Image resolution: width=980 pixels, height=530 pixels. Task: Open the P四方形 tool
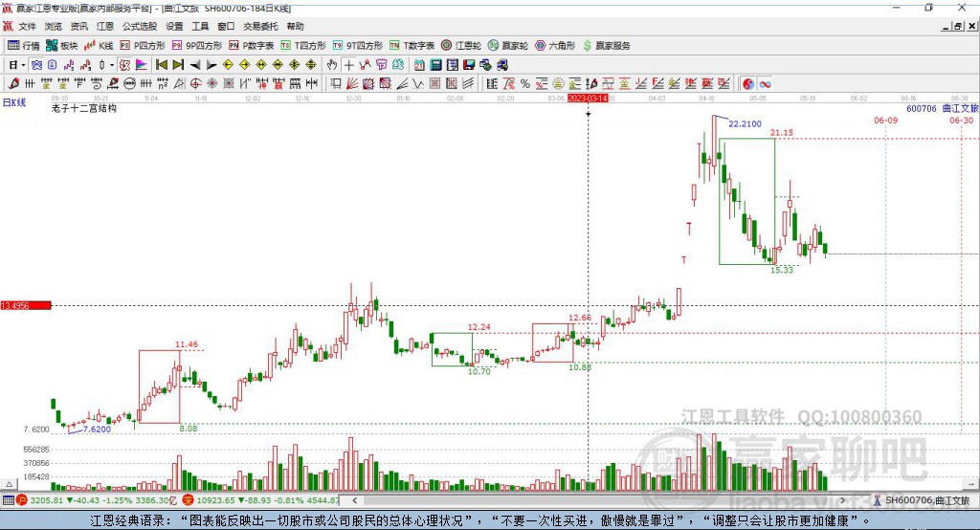click(143, 46)
